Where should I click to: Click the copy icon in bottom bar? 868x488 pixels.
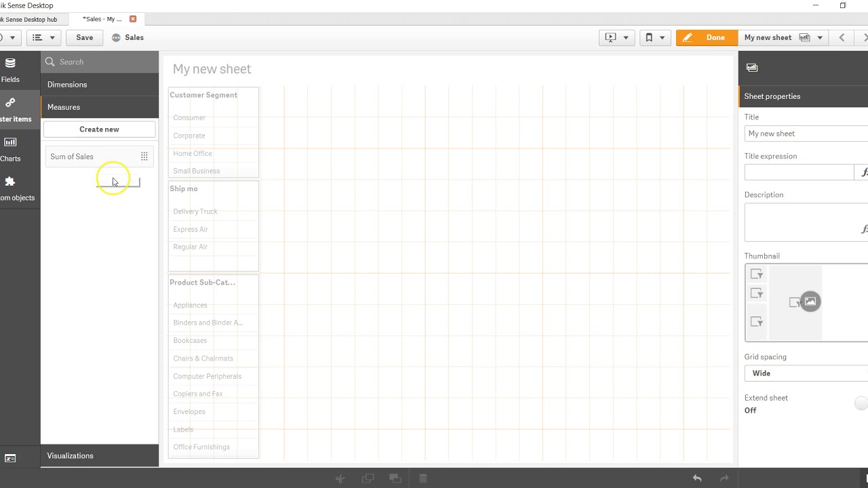[x=368, y=479]
